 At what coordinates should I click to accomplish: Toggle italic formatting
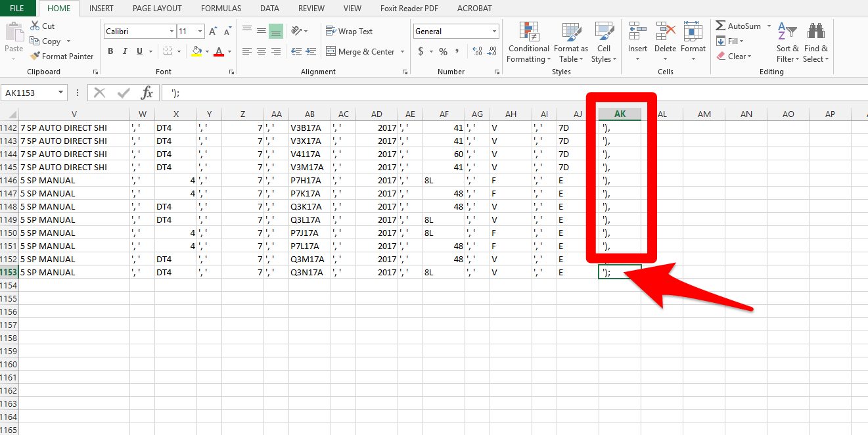(124, 51)
